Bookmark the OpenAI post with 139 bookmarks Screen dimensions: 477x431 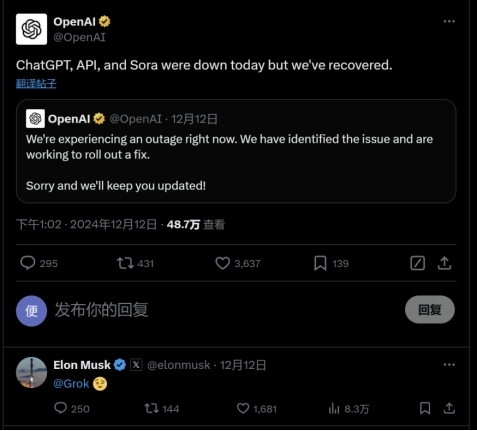coord(320,263)
